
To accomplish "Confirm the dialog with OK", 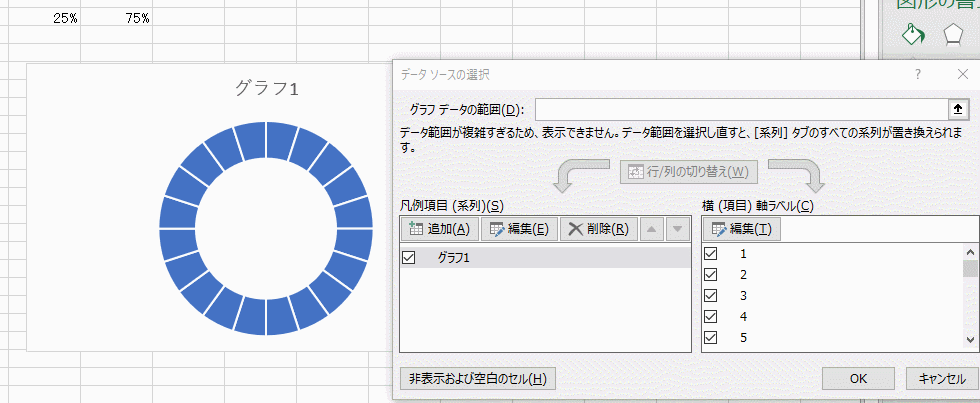I will [x=858, y=379].
